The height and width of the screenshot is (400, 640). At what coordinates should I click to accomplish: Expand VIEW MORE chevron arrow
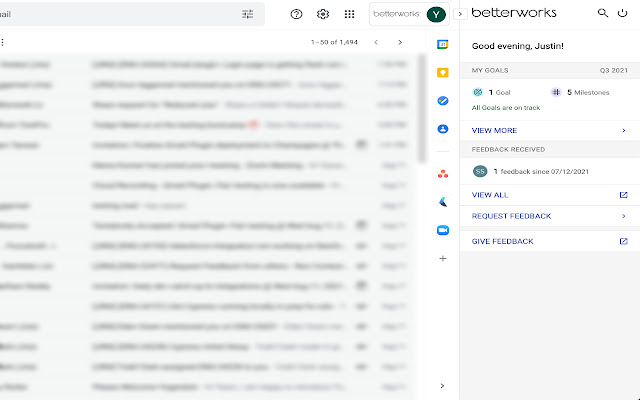pos(624,131)
